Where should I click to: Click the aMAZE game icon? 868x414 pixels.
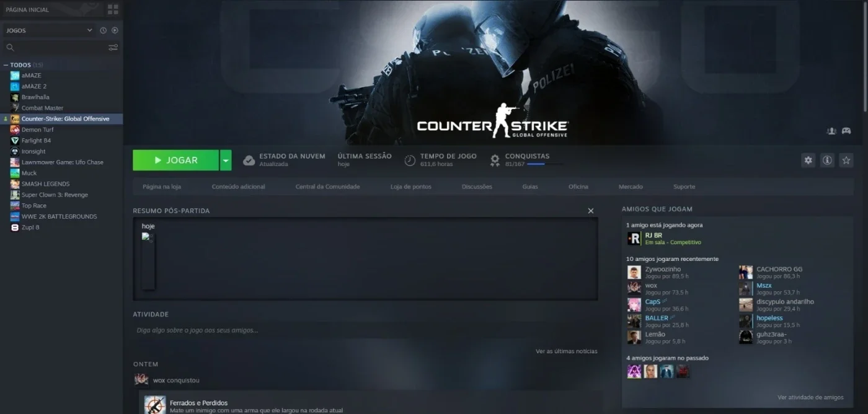15,76
